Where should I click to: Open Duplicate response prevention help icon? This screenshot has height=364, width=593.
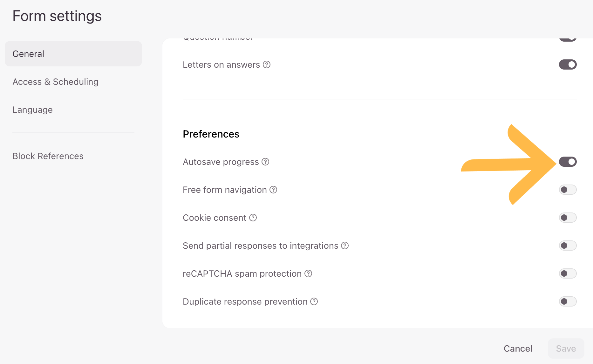click(314, 301)
